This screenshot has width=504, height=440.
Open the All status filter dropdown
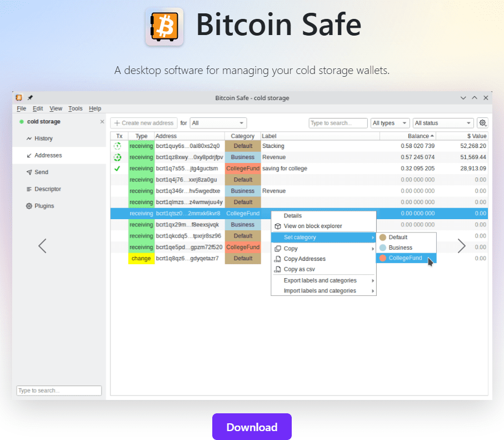pos(442,122)
